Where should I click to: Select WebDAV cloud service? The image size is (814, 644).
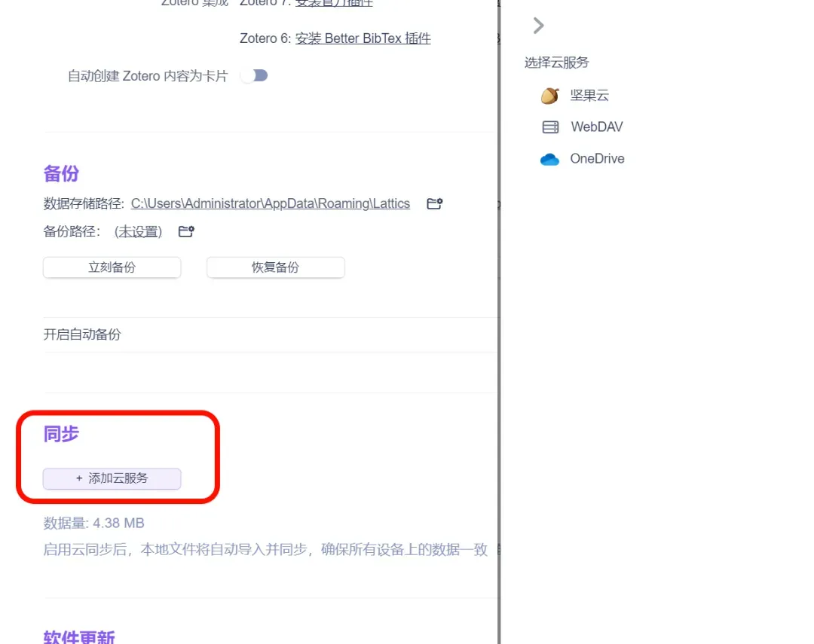click(581, 127)
